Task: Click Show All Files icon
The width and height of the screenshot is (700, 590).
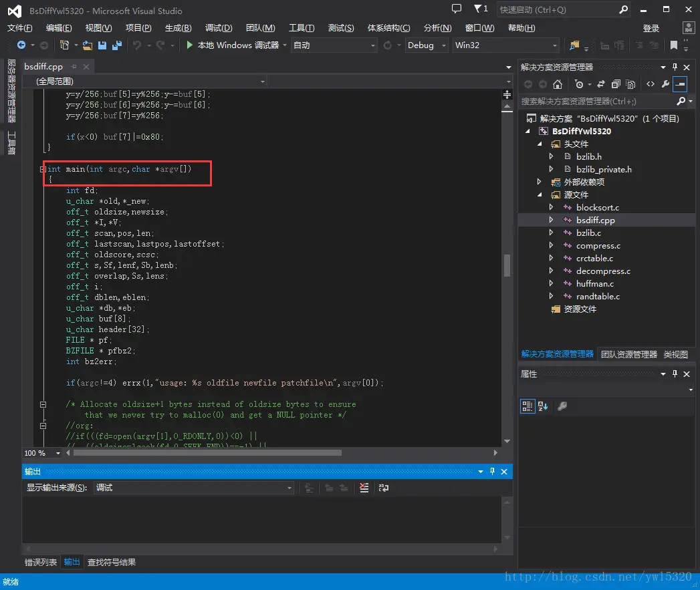Action: [631, 84]
